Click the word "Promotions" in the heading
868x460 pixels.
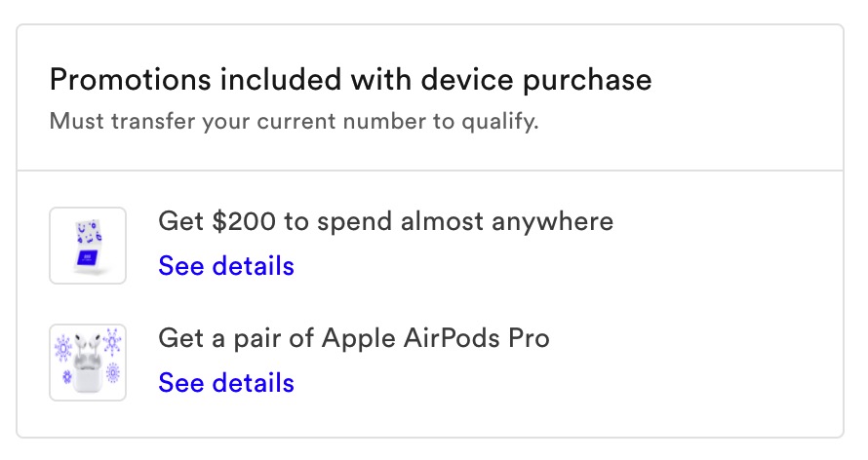131,80
